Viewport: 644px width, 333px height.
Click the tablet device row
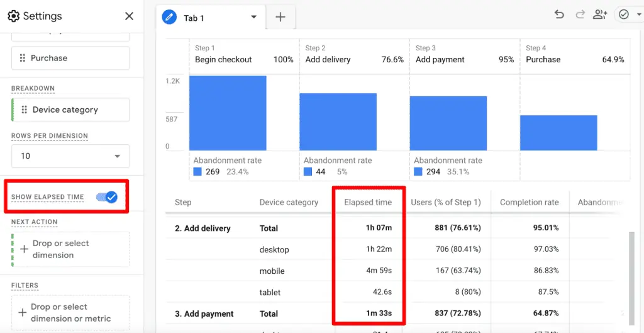pos(270,292)
